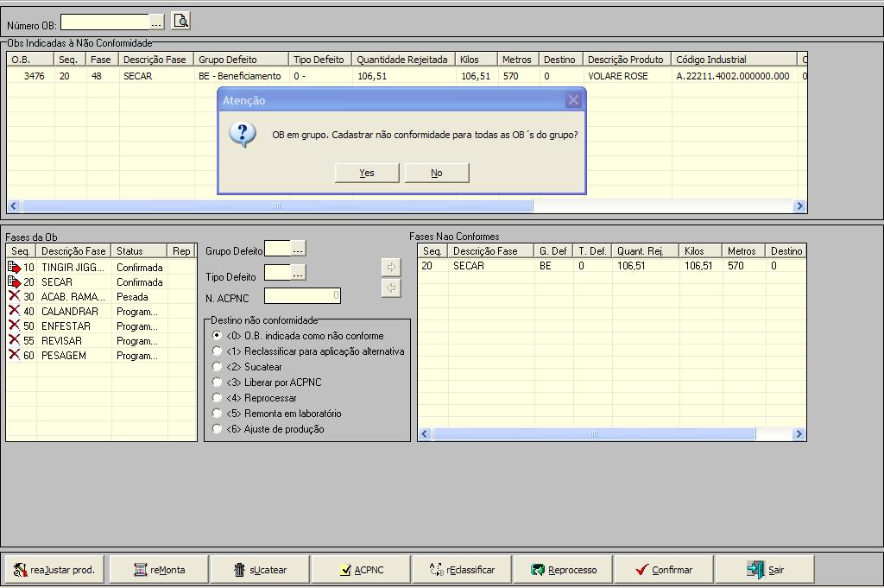Image resolution: width=884 pixels, height=588 pixels.
Task: Click the left arrow to remove non-conforming phase
Action: [x=391, y=288]
